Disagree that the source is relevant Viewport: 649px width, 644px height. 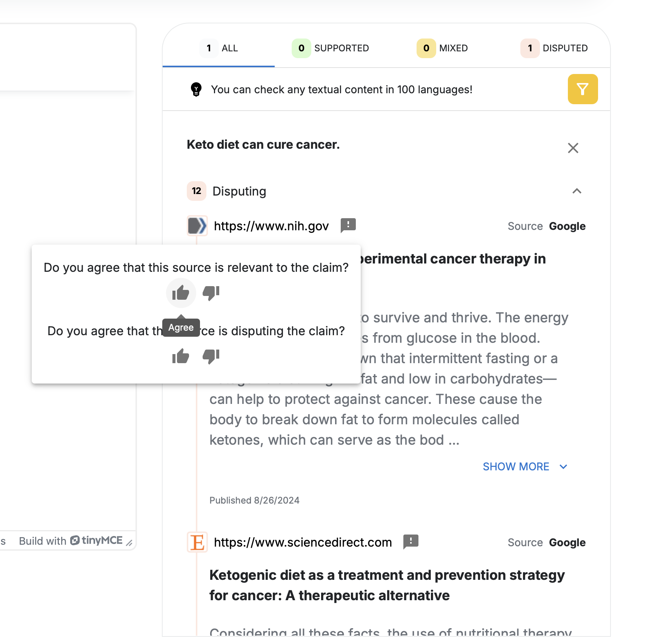(211, 293)
